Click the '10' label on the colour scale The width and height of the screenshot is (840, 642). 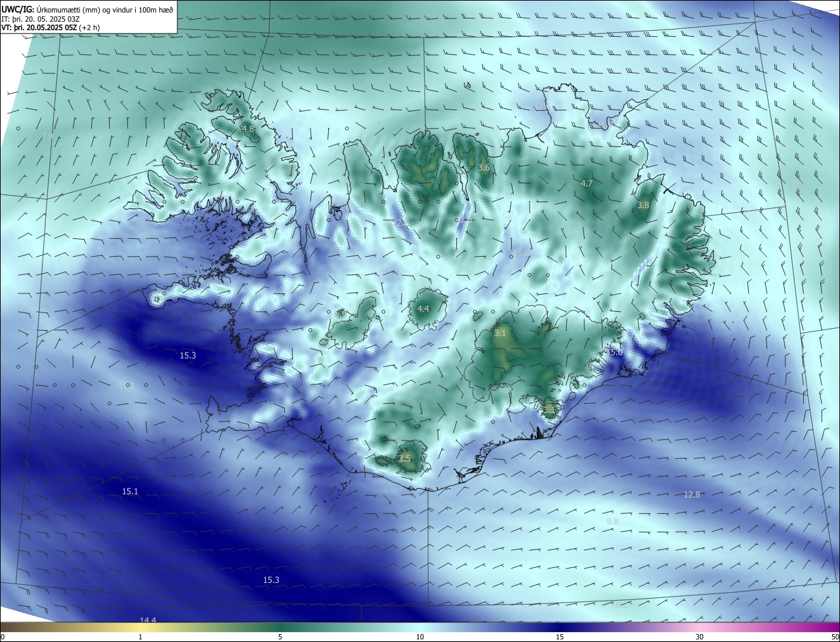(x=420, y=637)
